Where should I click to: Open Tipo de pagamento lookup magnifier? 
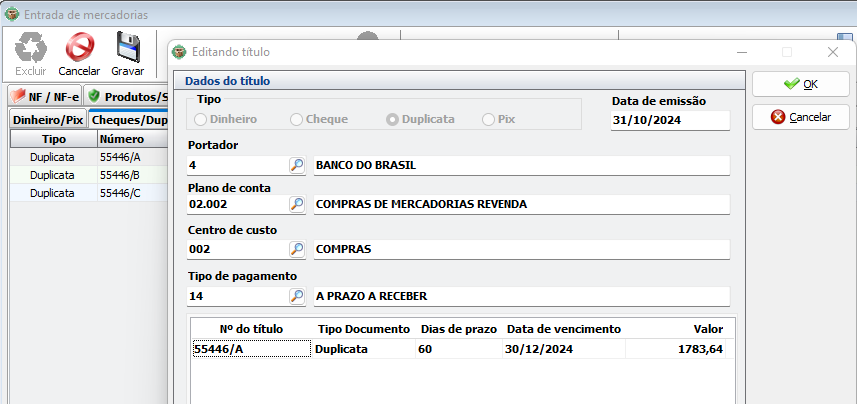(x=297, y=296)
